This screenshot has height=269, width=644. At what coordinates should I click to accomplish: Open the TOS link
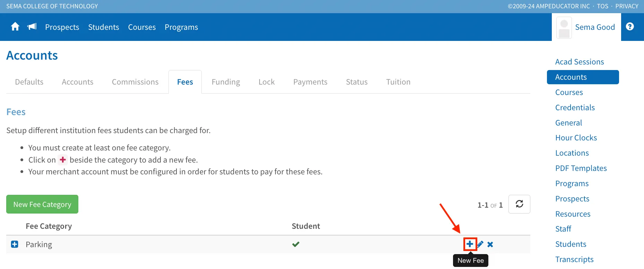(x=602, y=6)
